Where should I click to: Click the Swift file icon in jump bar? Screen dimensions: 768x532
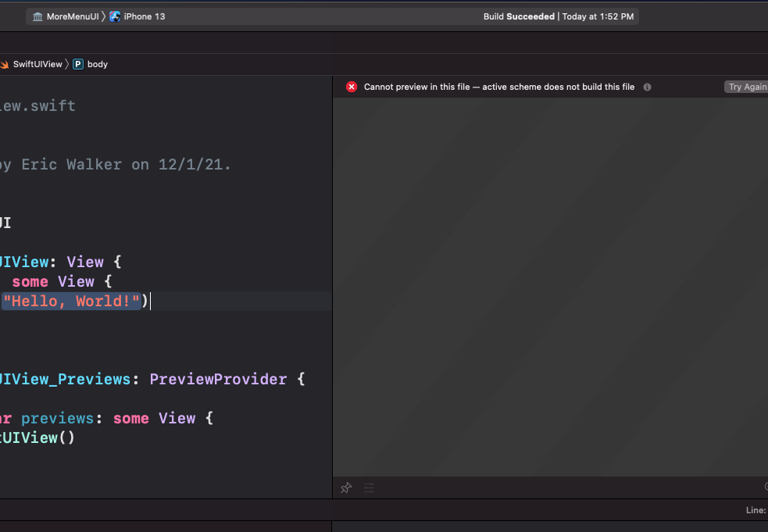pyautogui.click(x=5, y=64)
